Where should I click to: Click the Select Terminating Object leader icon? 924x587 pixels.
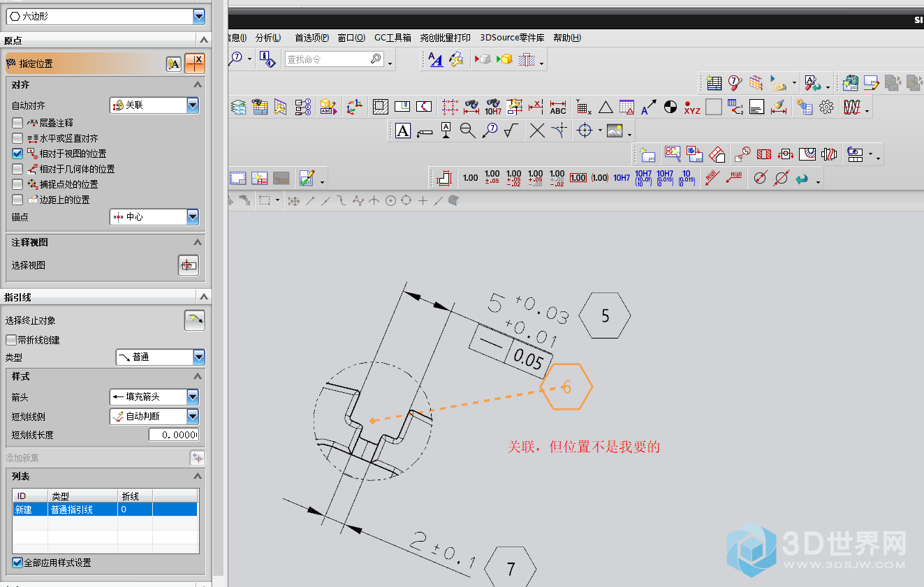[195, 320]
